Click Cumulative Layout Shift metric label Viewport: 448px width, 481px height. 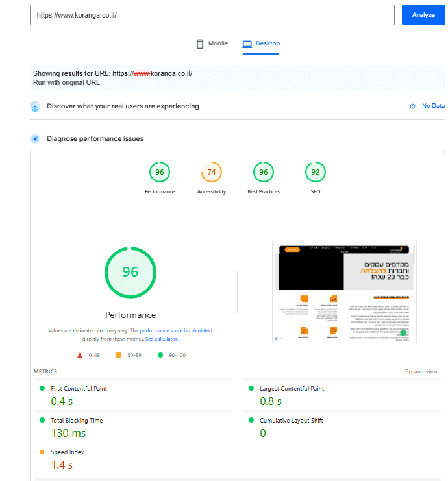[291, 421]
